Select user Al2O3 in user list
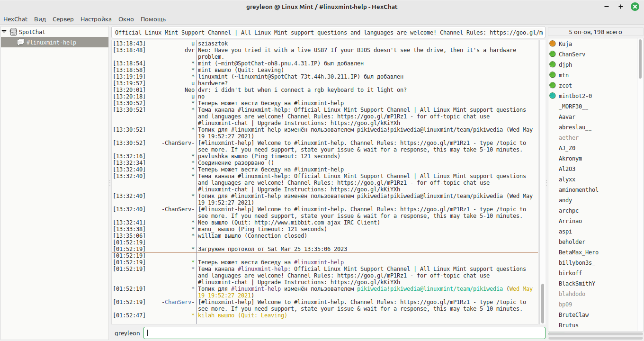The height and width of the screenshot is (341, 644). coord(567,169)
